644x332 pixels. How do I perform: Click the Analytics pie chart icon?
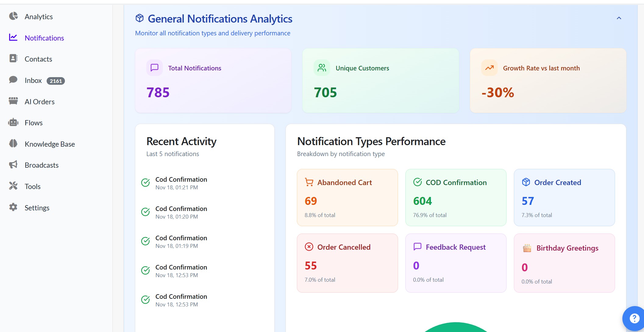(13, 16)
